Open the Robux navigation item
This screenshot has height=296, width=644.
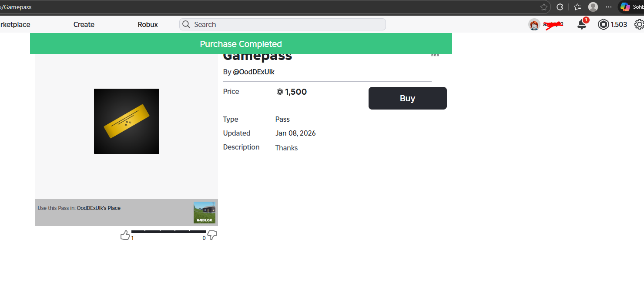148,24
